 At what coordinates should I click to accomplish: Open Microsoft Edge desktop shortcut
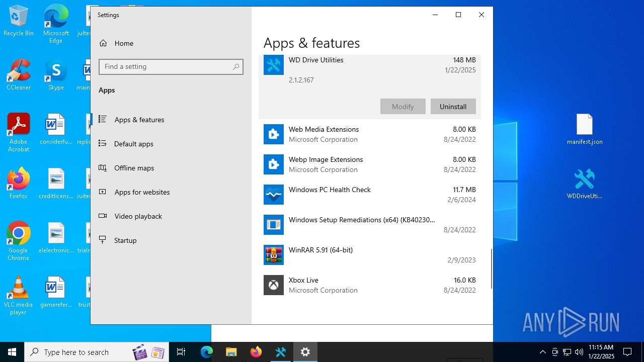56,24
